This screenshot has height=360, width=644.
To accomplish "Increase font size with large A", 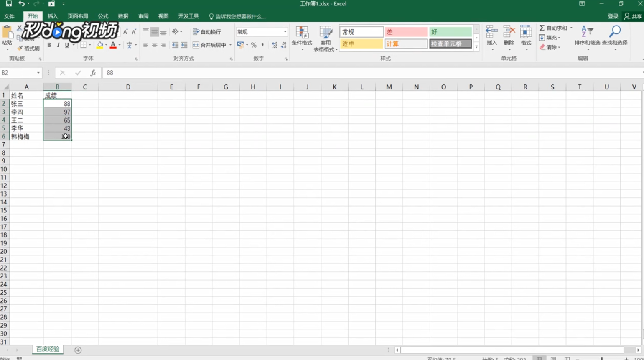I will pos(125,32).
